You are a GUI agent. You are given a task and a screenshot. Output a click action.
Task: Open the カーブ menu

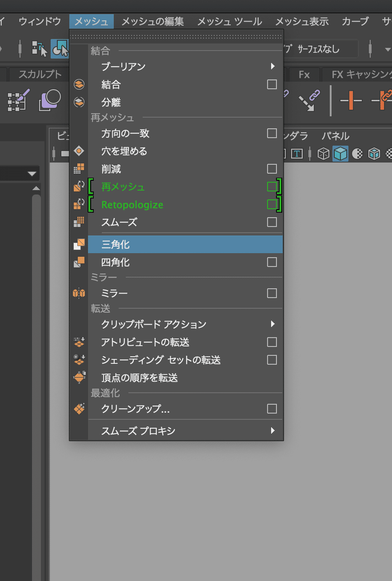pyautogui.click(x=355, y=22)
